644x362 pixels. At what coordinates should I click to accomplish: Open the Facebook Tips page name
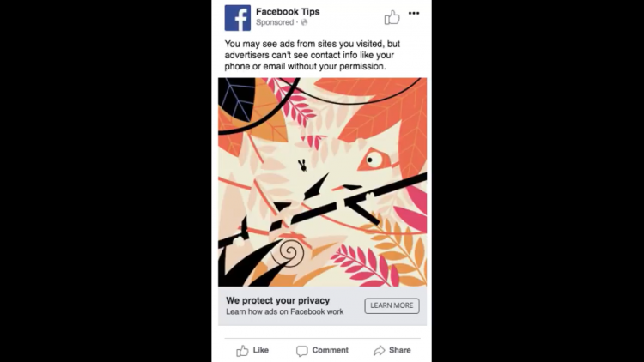coord(288,12)
